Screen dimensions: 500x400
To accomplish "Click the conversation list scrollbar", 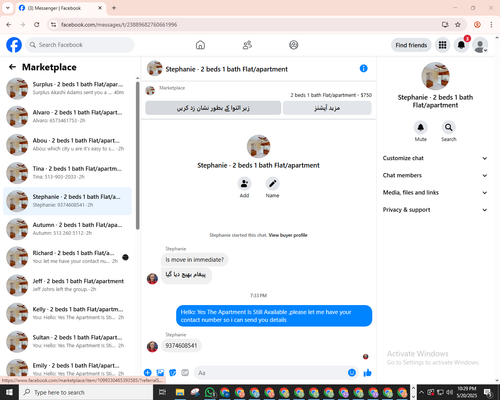I will (x=137, y=156).
